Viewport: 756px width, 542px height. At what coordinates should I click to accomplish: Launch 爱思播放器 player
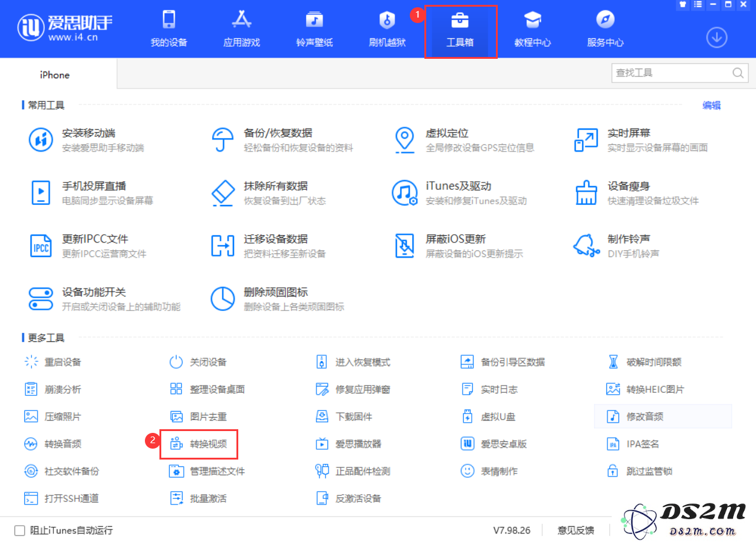(349, 444)
